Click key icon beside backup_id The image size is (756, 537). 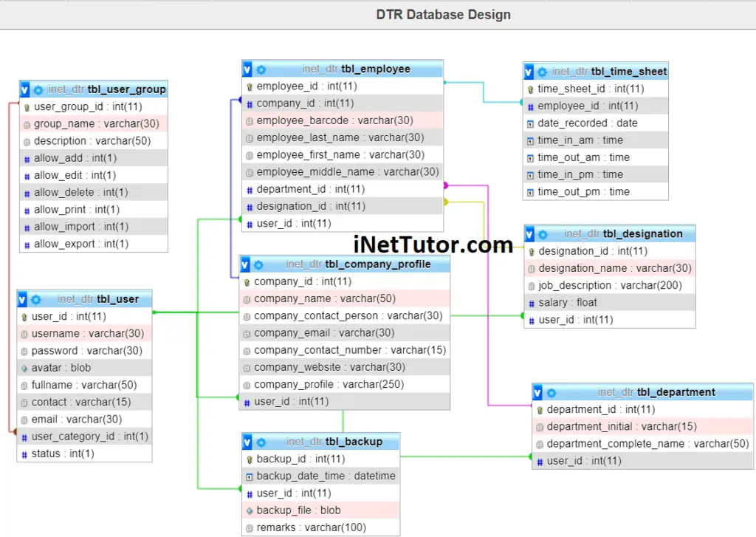click(250, 459)
